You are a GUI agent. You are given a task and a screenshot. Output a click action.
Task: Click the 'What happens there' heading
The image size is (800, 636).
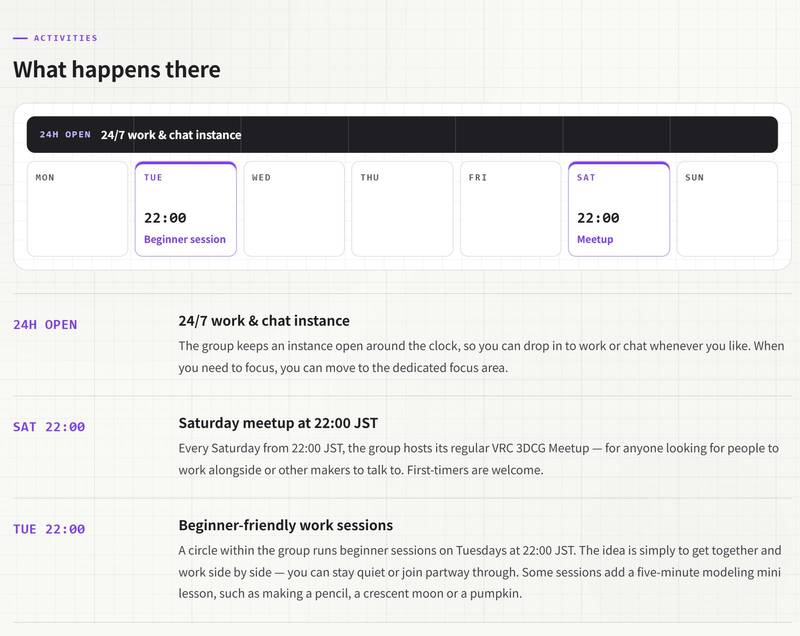pyautogui.click(x=117, y=69)
